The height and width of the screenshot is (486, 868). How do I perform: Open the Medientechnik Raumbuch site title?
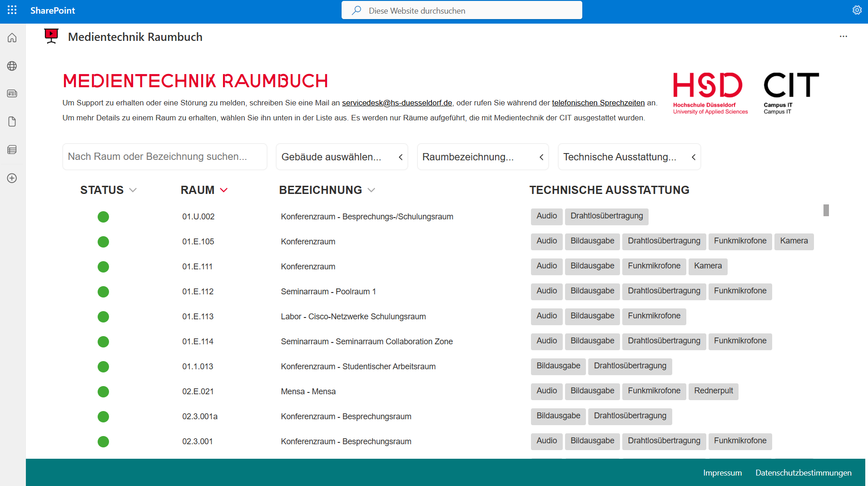(135, 37)
